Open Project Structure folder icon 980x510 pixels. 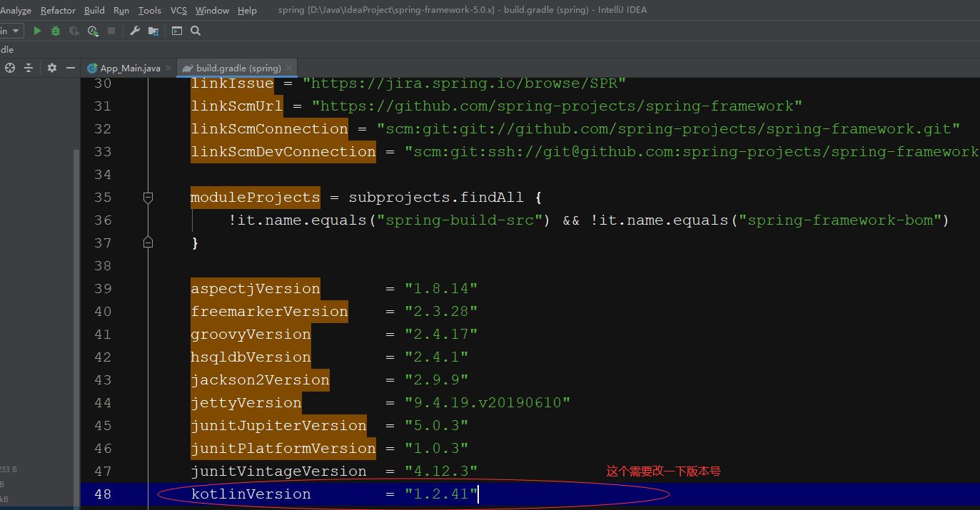[153, 31]
